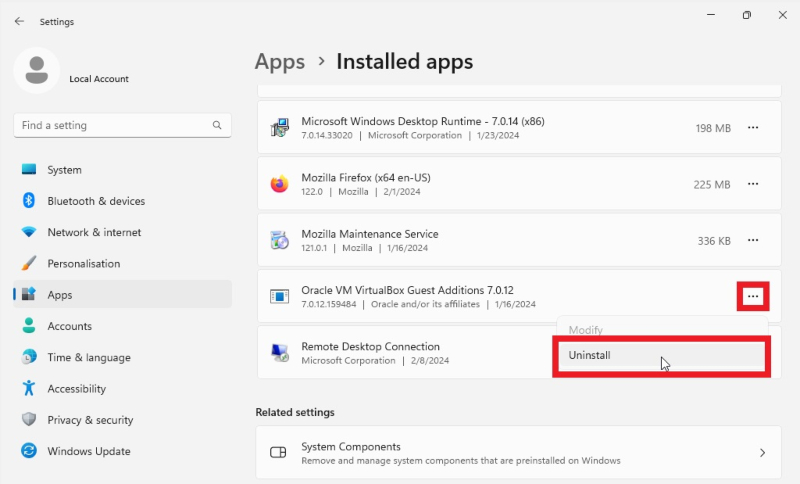Click the search magnifier icon
The width and height of the screenshot is (800, 484).
tap(217, 125)
